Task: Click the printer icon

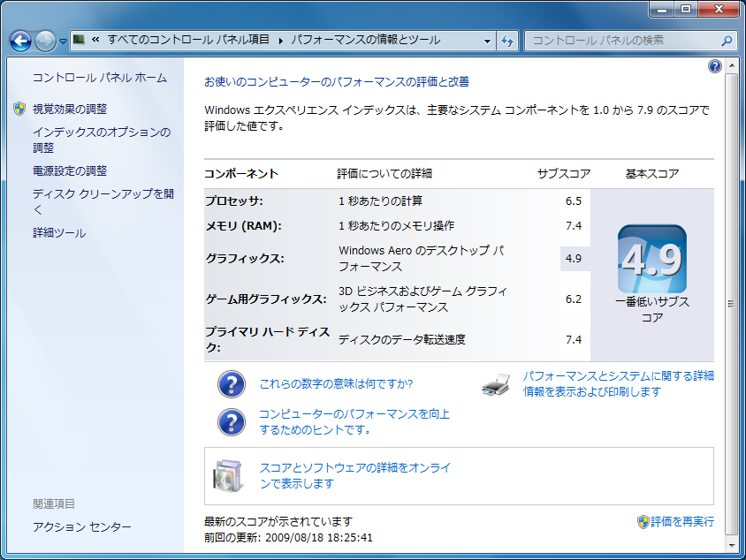Action: coord(496,384)
